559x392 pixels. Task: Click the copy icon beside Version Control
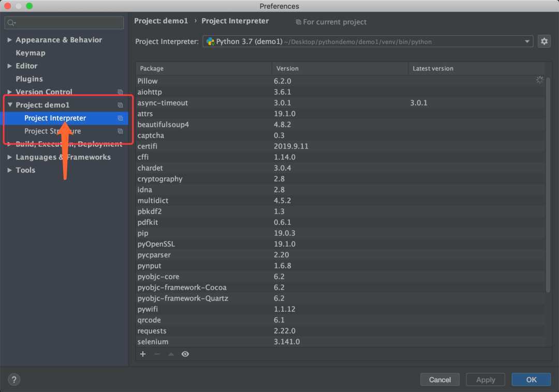(121, 92)
